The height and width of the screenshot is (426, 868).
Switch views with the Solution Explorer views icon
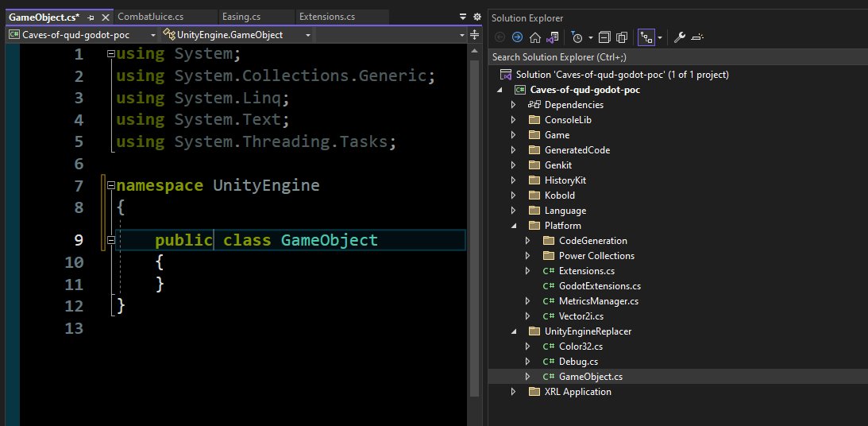pos(554,37)
